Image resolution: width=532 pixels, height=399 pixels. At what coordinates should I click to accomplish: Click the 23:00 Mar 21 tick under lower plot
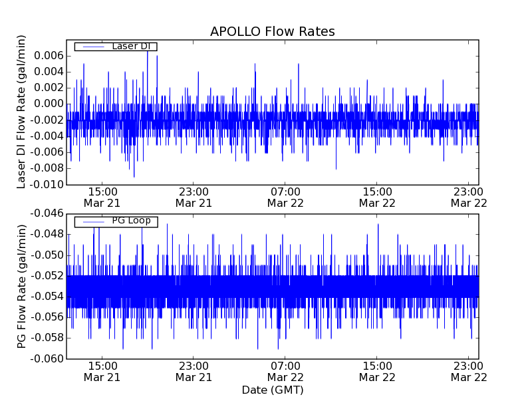coord(194,371)
